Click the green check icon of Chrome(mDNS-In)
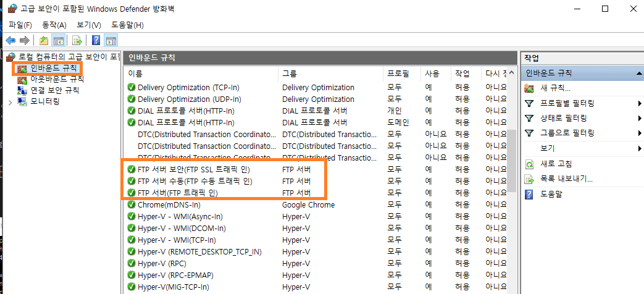The width and height of the screenshot is (644, 294). point(132,204)
